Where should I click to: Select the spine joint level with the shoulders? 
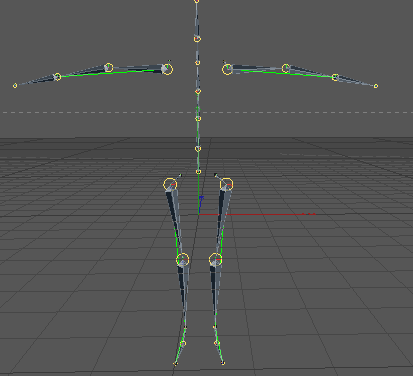click(197, 63)
